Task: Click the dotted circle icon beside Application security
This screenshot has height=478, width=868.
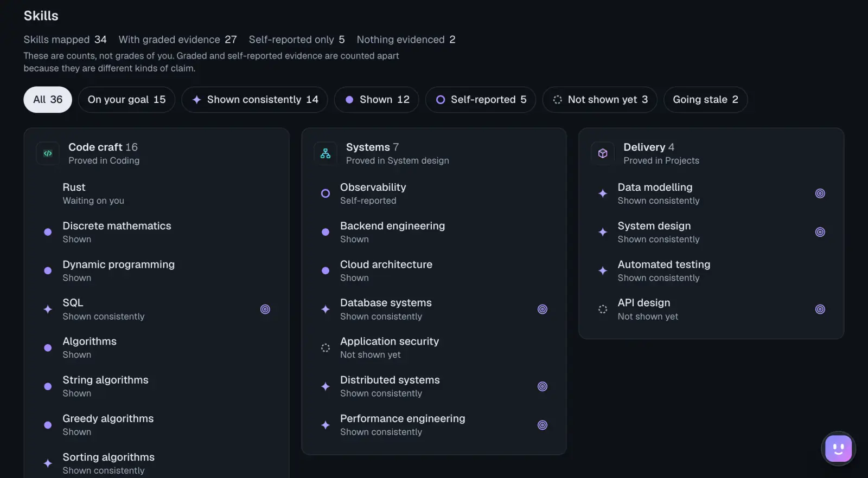Action: [325, 348]
